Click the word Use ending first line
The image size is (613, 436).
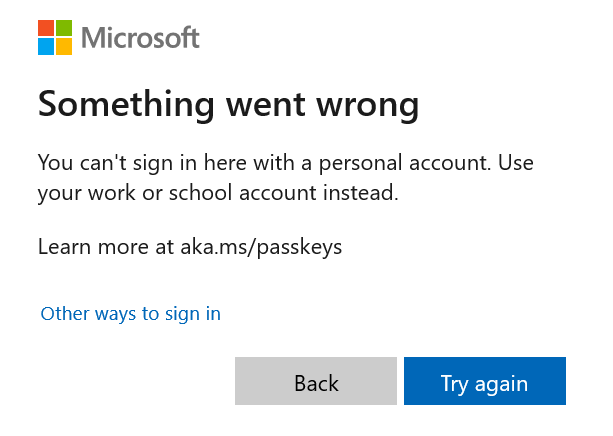click(x=516, y=163)
